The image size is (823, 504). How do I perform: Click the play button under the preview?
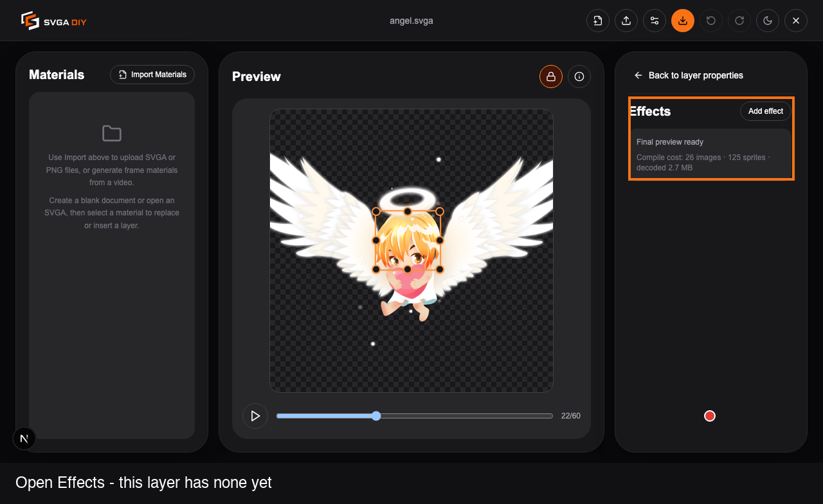pyautogui.click(x=255, y=416)
